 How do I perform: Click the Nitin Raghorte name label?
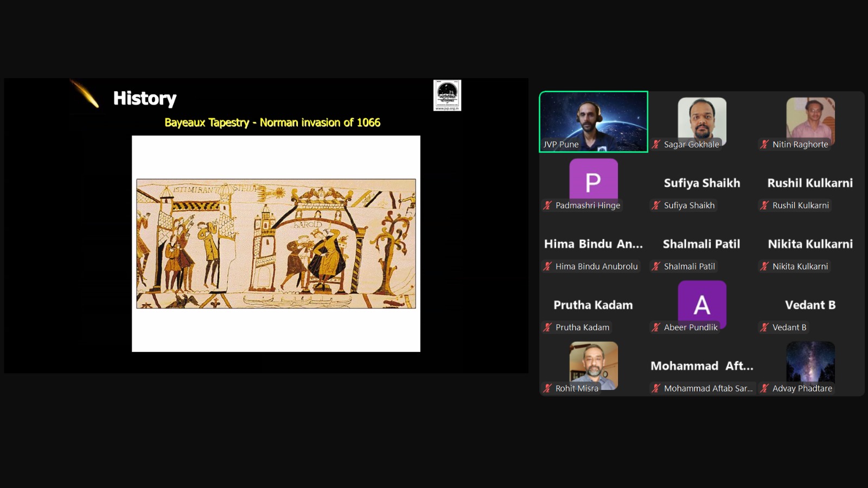click(x=800, y=144)
